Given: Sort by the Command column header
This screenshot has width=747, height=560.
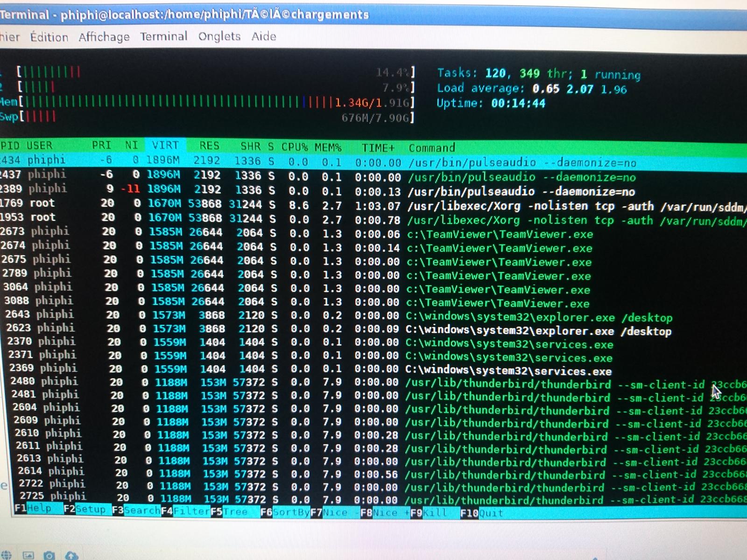Looking at the screenshot, I should pos(432,148).
